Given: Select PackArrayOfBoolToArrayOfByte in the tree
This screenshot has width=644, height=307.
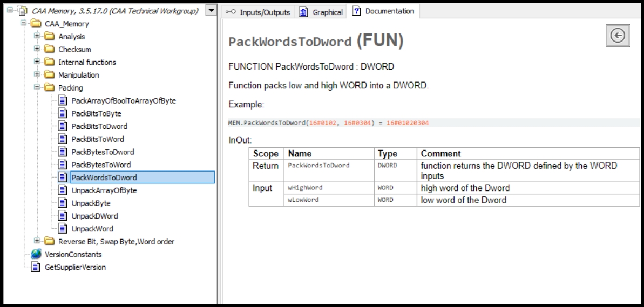Looking at the screenshot, I should tap(124, 100).
